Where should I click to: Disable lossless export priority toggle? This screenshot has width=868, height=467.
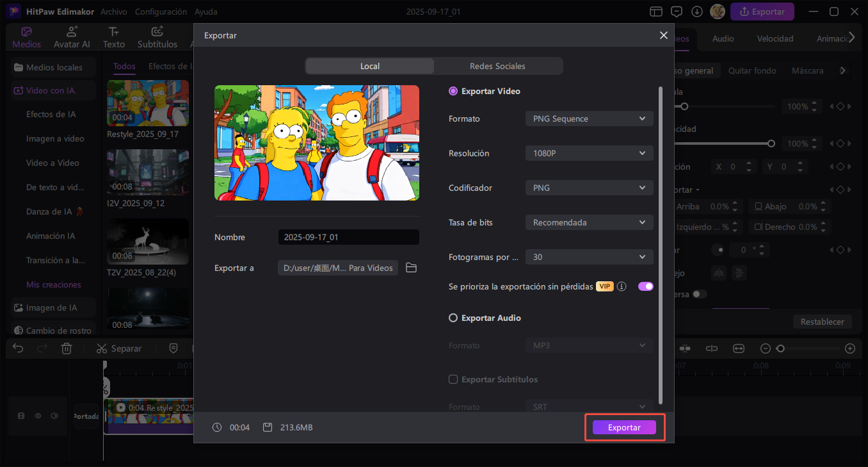pyautogui.click(x=645, y=286)
